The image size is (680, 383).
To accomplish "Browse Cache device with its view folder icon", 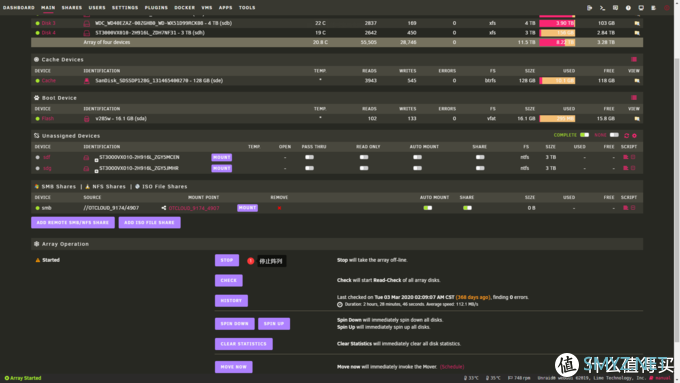I will pyautogui.click(x=637, y=81).
